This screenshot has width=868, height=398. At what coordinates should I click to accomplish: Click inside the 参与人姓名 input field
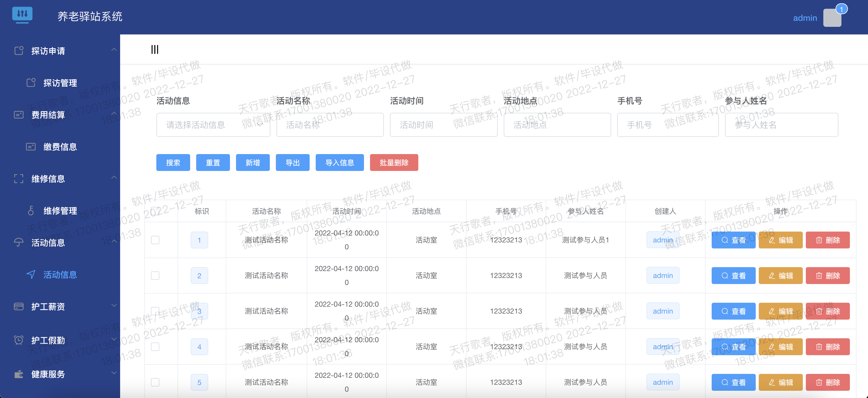(781, 125)
